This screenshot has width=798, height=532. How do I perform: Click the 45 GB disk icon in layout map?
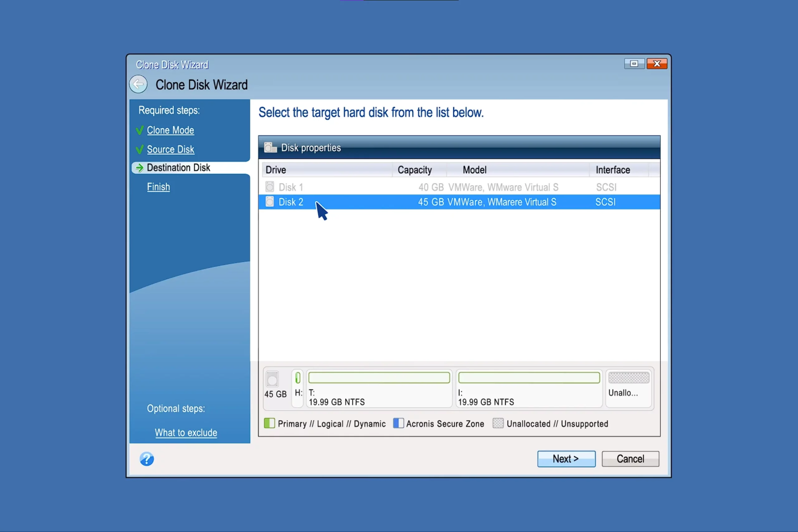(x=272, y=379)
